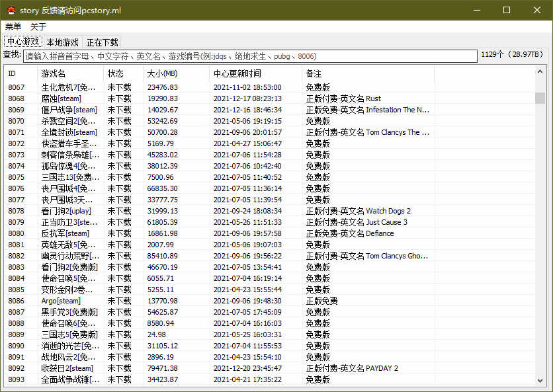This screenshot has width=553, height=392.
Task: Open the 关于 menu
Action: click(38, 26)
